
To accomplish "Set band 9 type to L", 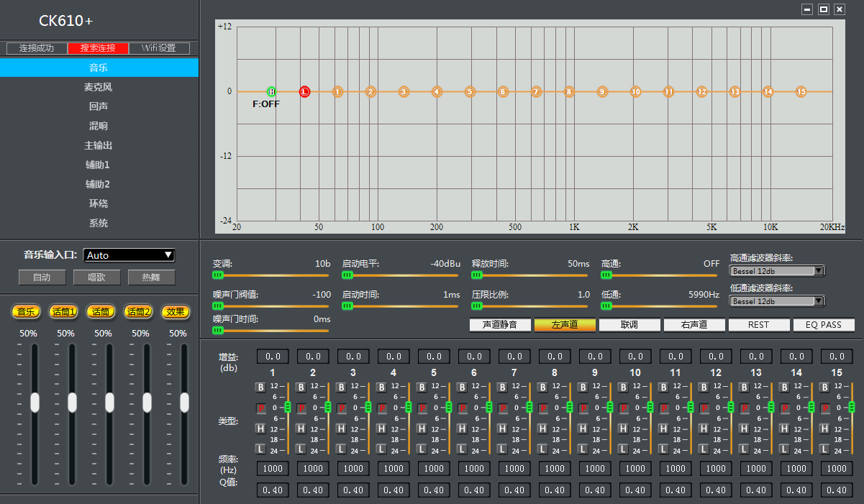I will (583, 449).
